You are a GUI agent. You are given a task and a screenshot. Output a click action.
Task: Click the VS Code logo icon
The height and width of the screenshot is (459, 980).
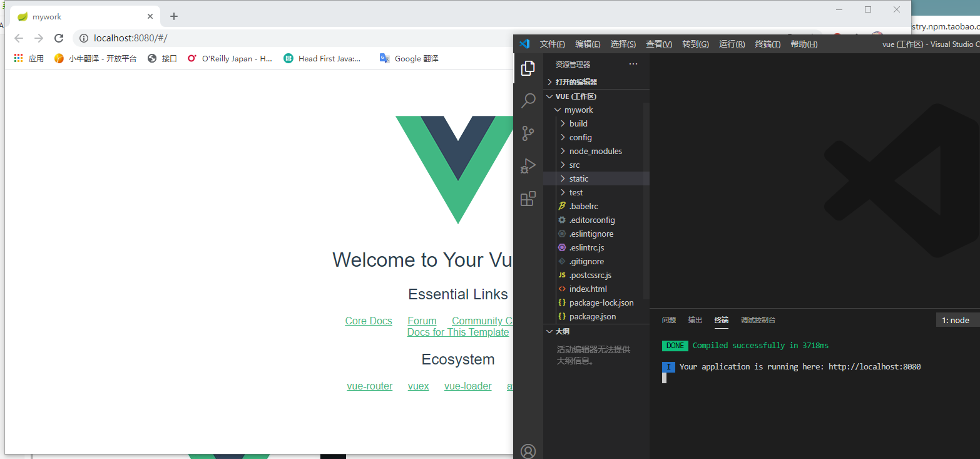(524, 44)
